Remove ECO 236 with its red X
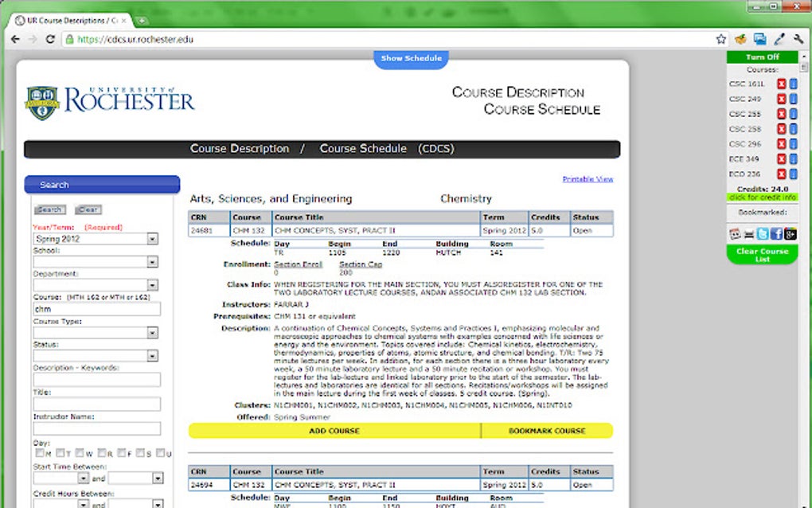Viewport: 812px width, 508px height. [x=782, y=174]
